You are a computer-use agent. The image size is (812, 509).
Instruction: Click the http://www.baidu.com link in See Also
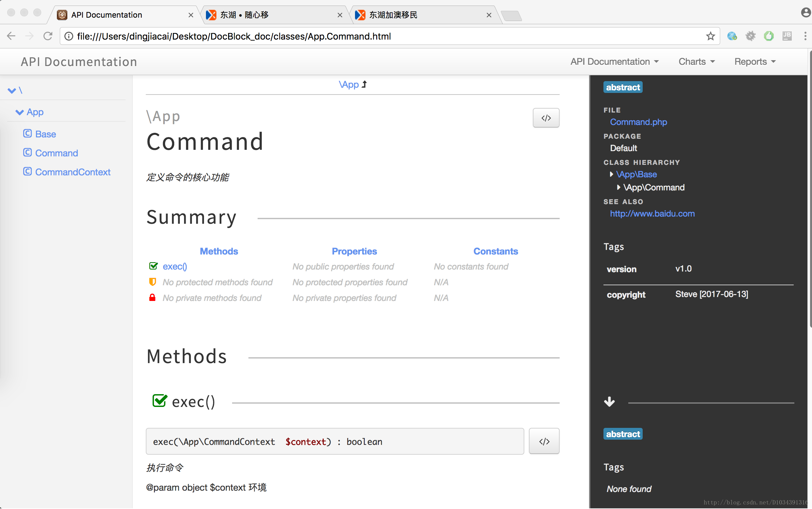pyautogui.click(x=653, y=213)
